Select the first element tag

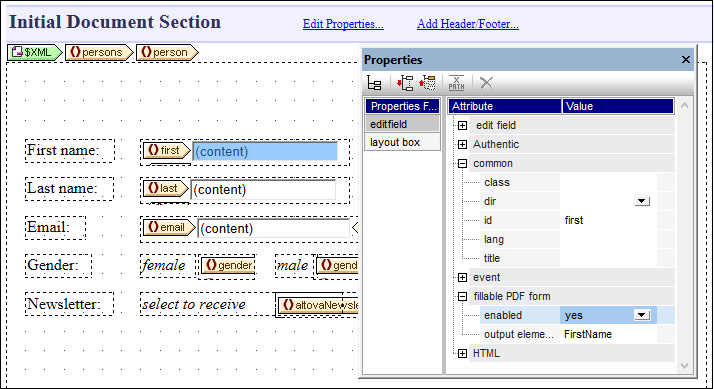(167, 150)
